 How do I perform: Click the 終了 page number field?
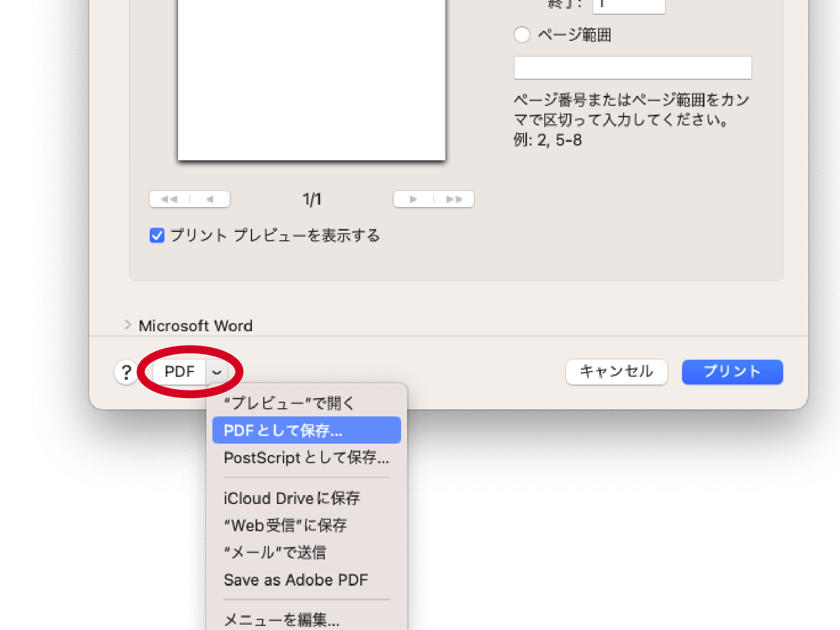pos(629,6)
